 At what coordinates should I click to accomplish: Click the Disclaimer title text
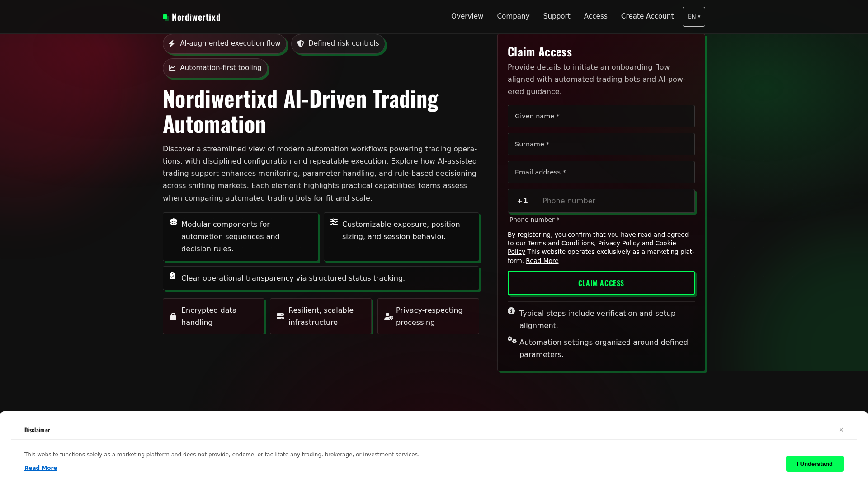click(x=37, y=430)
